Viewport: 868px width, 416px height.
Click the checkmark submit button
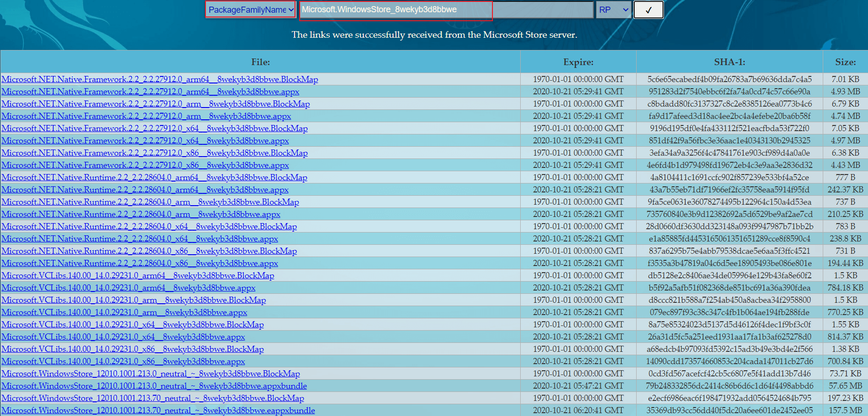point(648,10)
